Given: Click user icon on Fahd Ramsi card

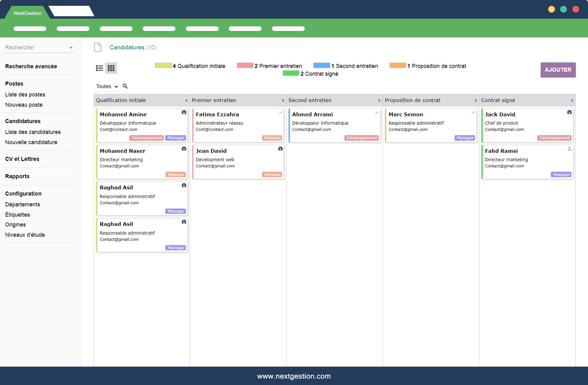Looking at the screenshot, I should [x=569, y=149].
